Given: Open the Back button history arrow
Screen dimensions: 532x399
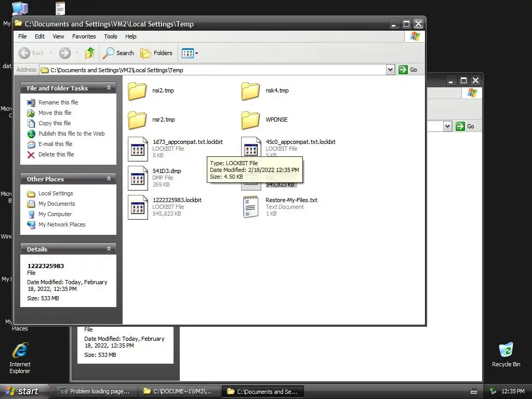Looking at the screenshot, I should coord(51,53).
